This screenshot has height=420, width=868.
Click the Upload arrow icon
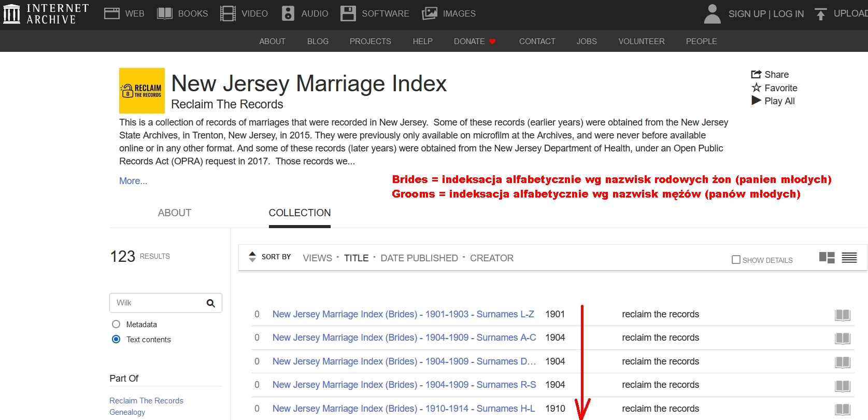coord(820,14)
